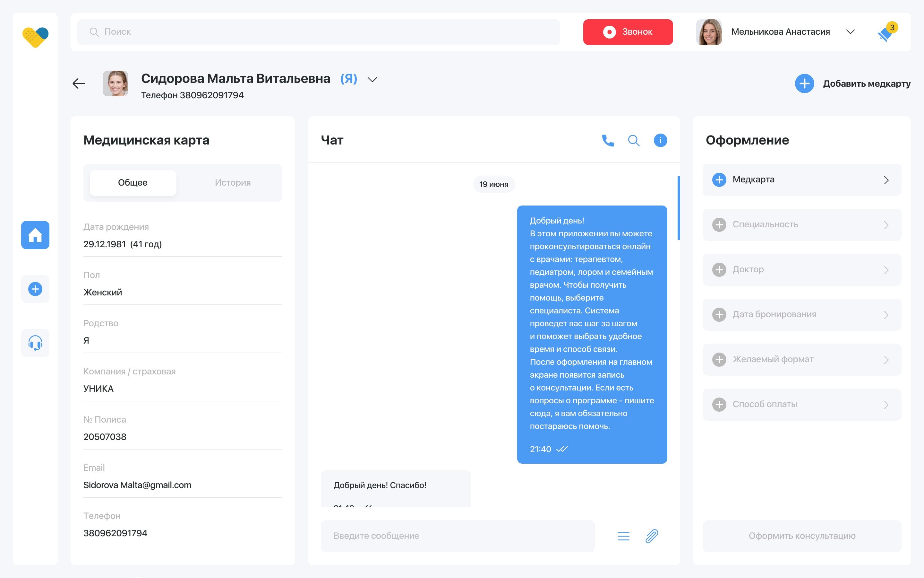Open Медкарта row chevron
Screen dimensions: 924x578
click(x=886, y=180)
